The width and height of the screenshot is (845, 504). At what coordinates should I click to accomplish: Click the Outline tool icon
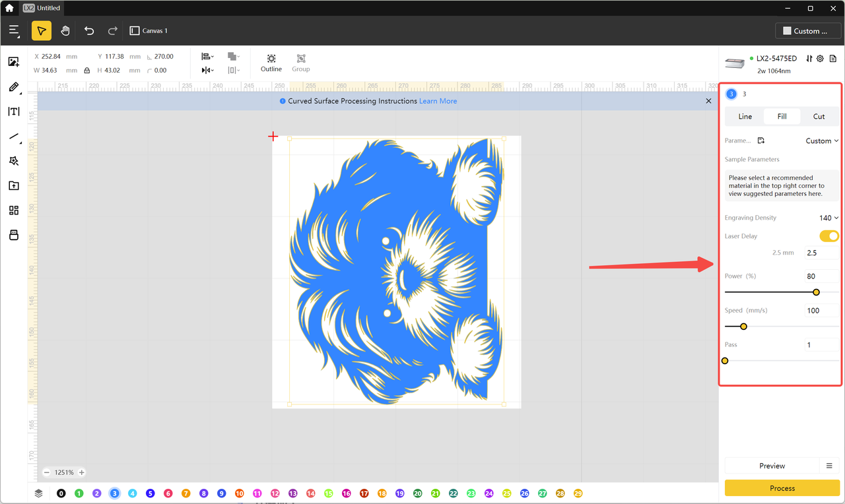point(271,59)
